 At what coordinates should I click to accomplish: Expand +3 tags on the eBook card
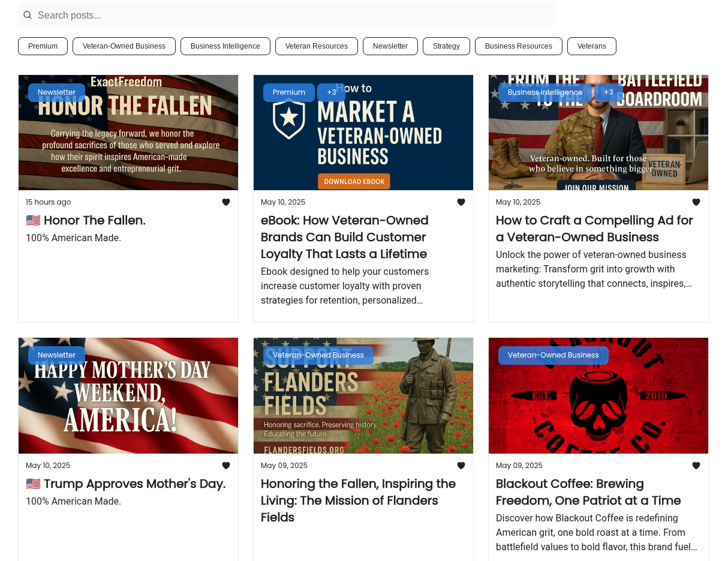coord(331,92)
